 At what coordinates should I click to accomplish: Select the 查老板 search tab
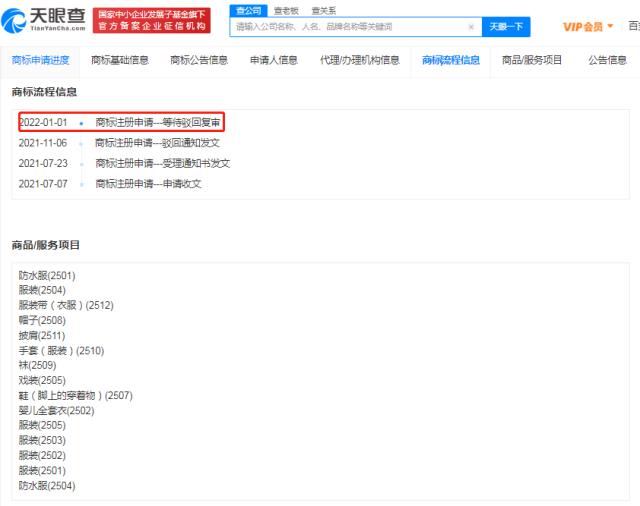tap(286, 11)
